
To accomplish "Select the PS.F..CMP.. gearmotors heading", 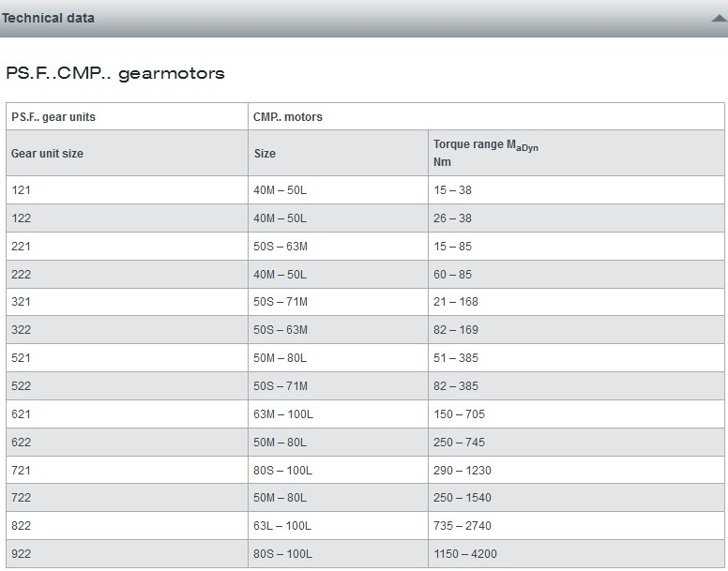I will click(115, 73).
